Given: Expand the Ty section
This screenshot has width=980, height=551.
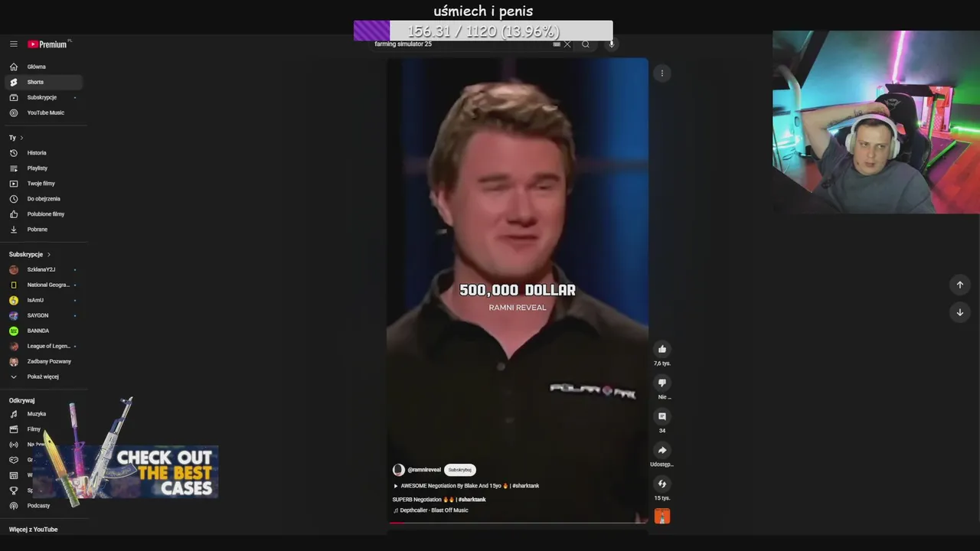Looking at the screenshot, I should click(x=16, y=138).
